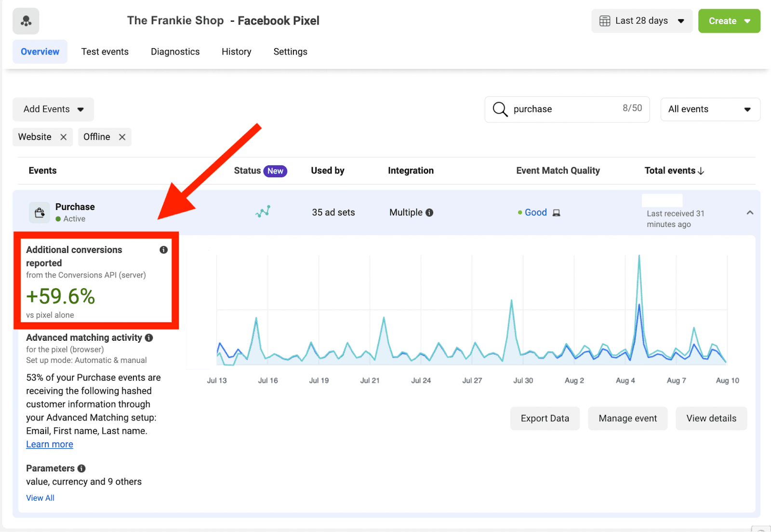Click the View details button

click(711, 418)
